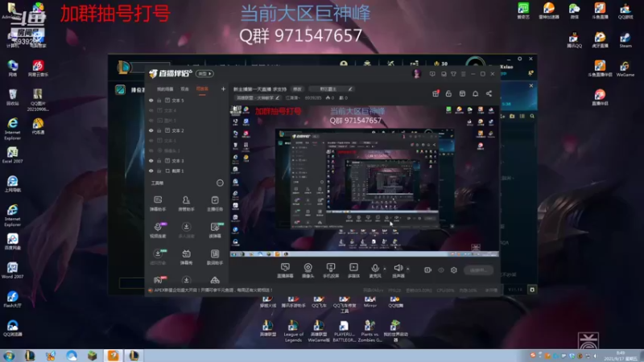Open the 弹幕秀 tool
The image size is (644, 362).
186,257
